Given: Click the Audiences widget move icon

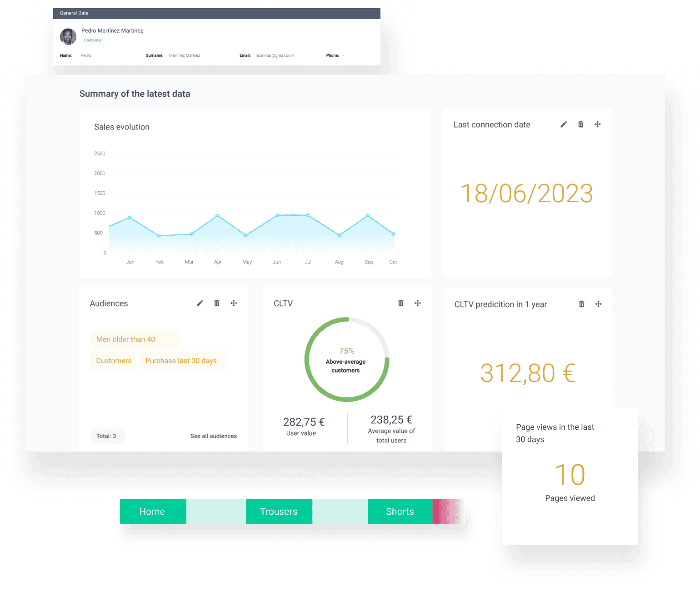Looking at the screenshot, I should (x=234, y=303).
